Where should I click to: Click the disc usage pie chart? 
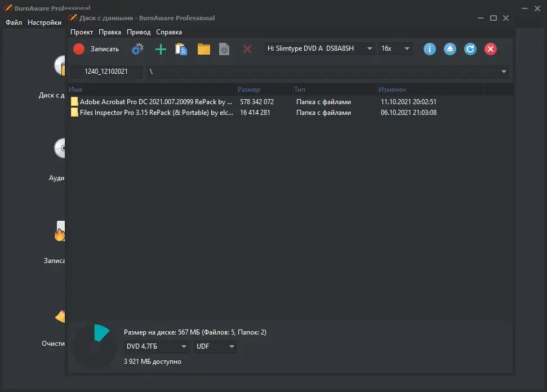click(x=95, y=347)
